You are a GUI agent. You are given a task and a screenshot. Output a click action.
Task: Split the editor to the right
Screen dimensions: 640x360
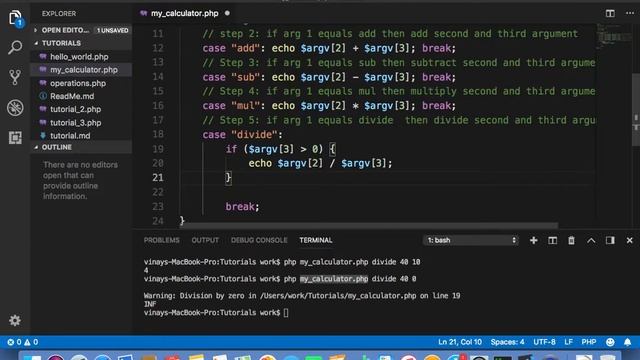[610, 13]
